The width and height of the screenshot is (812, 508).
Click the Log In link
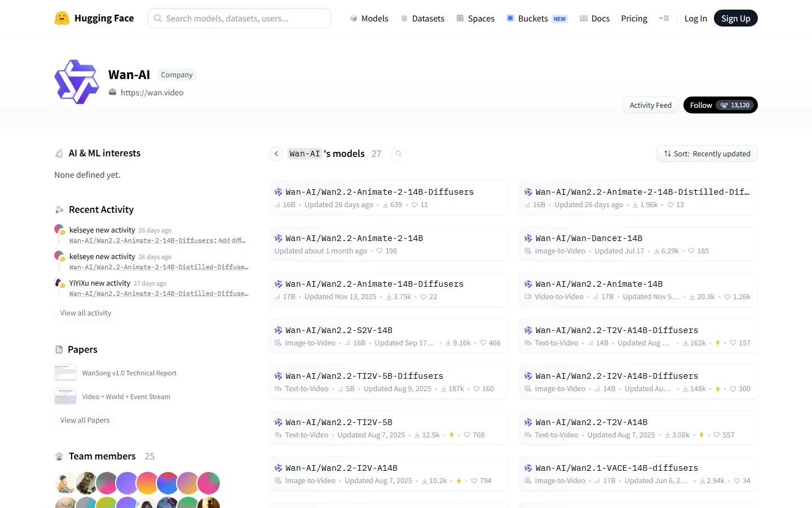click(696, 19)
